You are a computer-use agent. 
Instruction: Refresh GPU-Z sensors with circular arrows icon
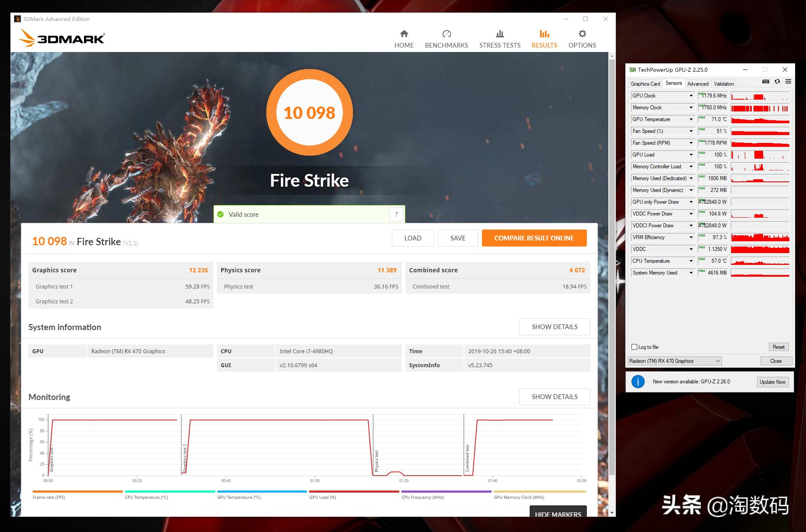point(777,82)
